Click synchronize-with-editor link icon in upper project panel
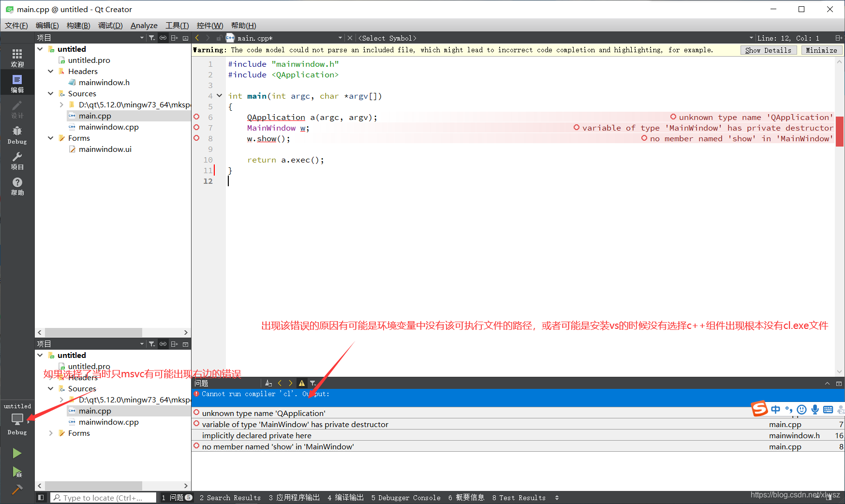This screenshot has width=845, height=504. (163, 38)
